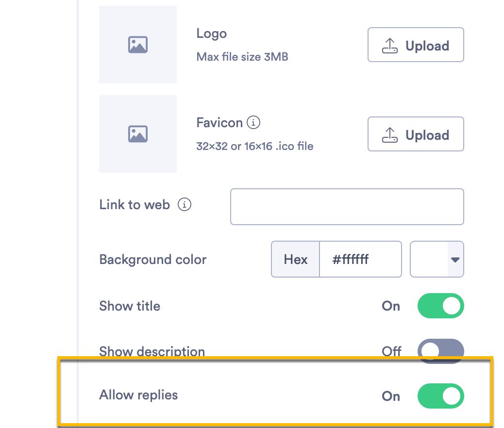Enable the Show description toggle
Viewport: 504px width, 428px height.
pyautogui.click(x=440, y=351)
